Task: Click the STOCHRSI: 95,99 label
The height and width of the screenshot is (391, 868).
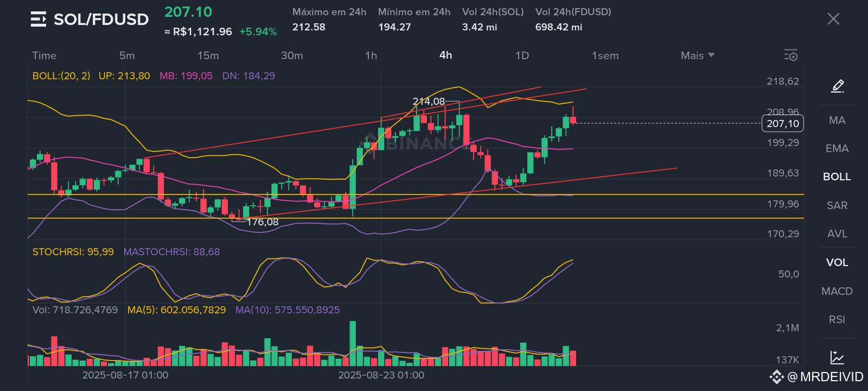Action: pyautogui.click(x=73, y=252)
